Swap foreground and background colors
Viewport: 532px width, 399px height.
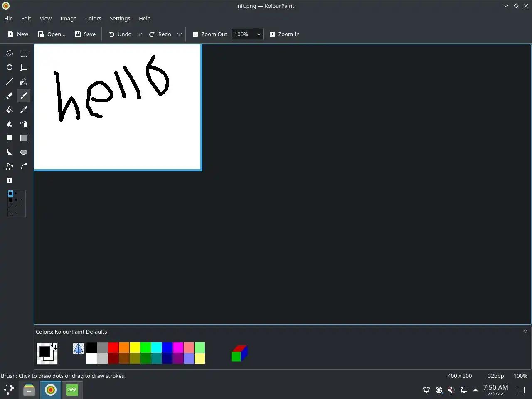pyautogui.click(x=54, y=346)
